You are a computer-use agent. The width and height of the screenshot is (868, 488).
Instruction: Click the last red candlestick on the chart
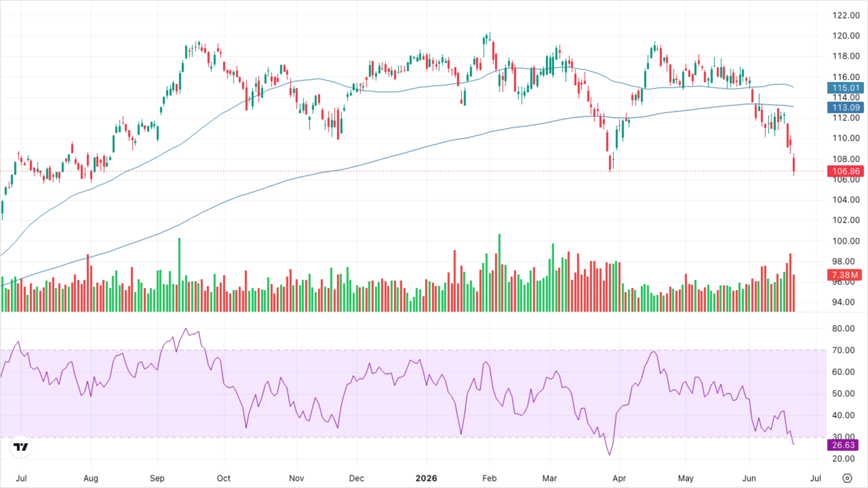794,165
